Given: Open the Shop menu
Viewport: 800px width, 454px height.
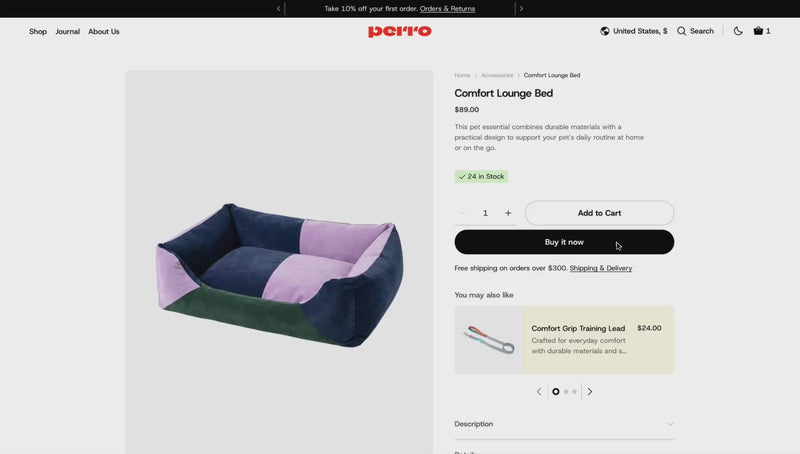Looking at the screenshot, I should (x=38, y=32).
